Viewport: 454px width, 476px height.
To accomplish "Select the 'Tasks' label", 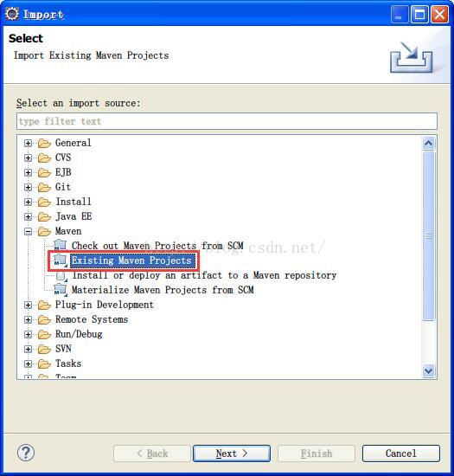I will coord(68,363).
